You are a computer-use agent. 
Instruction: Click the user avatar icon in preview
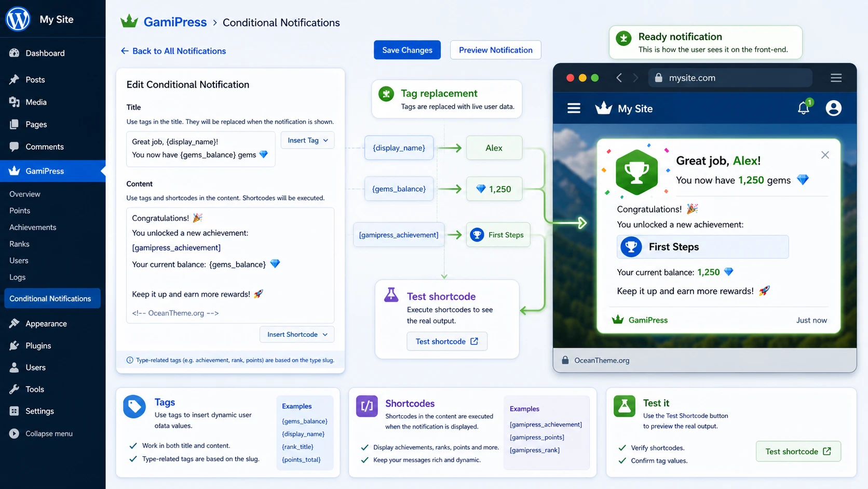pyautogui.click(x=833, y=108)
